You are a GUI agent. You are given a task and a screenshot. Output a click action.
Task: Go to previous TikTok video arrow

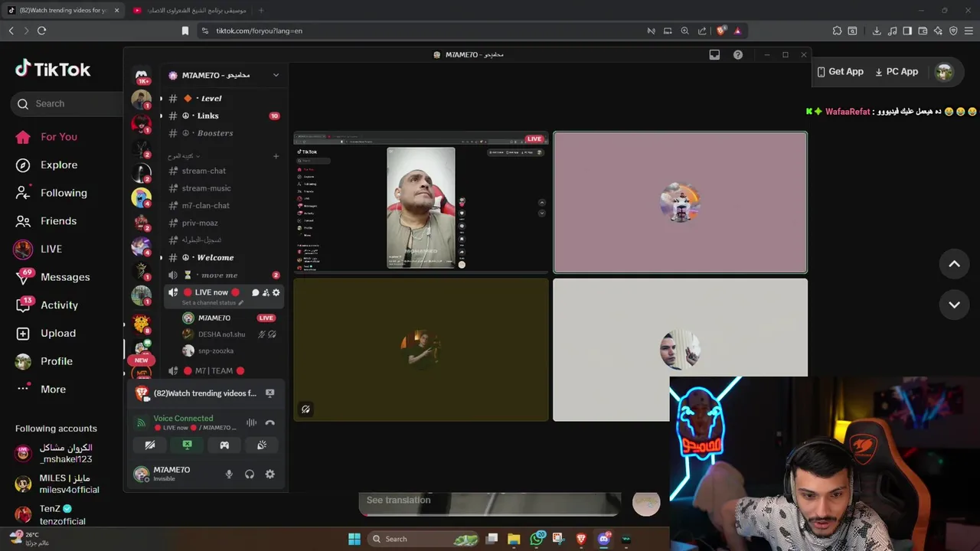[954, 264]
